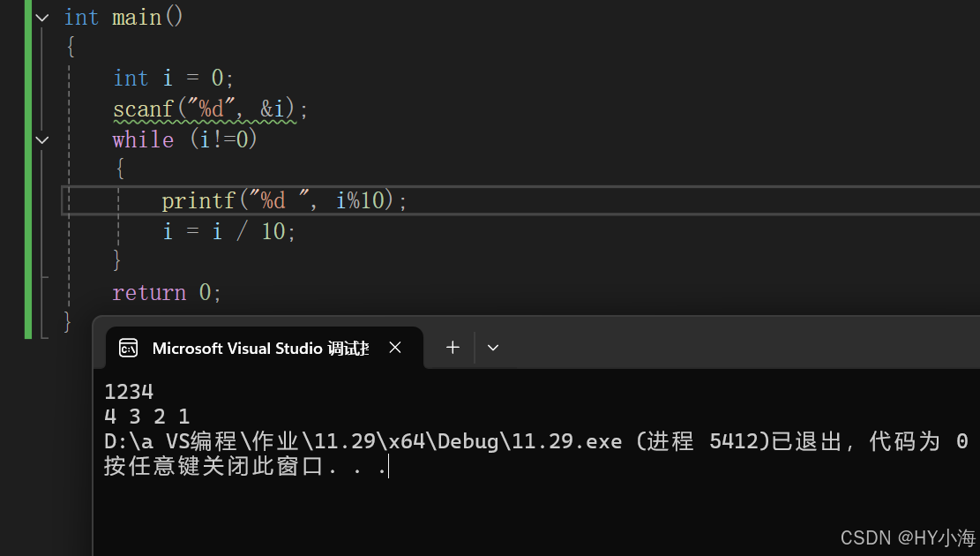
Task: Open the terminal launch profiles dropdown chevron
Action: [x=492, y=347]
